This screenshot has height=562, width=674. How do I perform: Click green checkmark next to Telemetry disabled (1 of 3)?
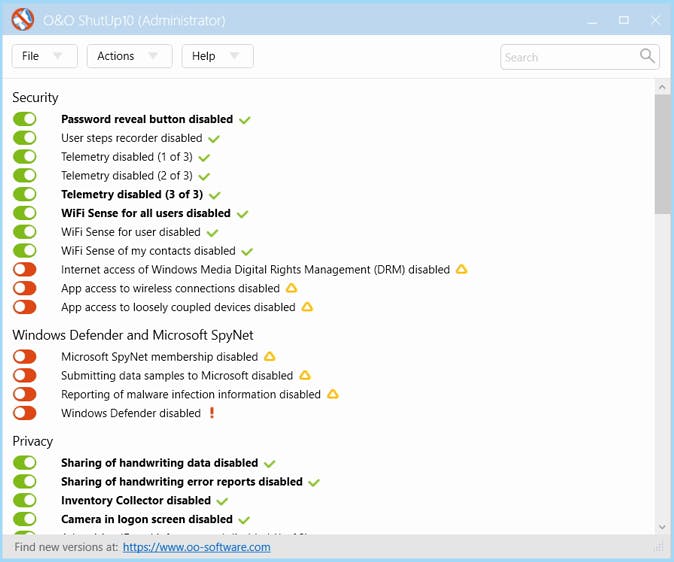(x=204, y=158)
